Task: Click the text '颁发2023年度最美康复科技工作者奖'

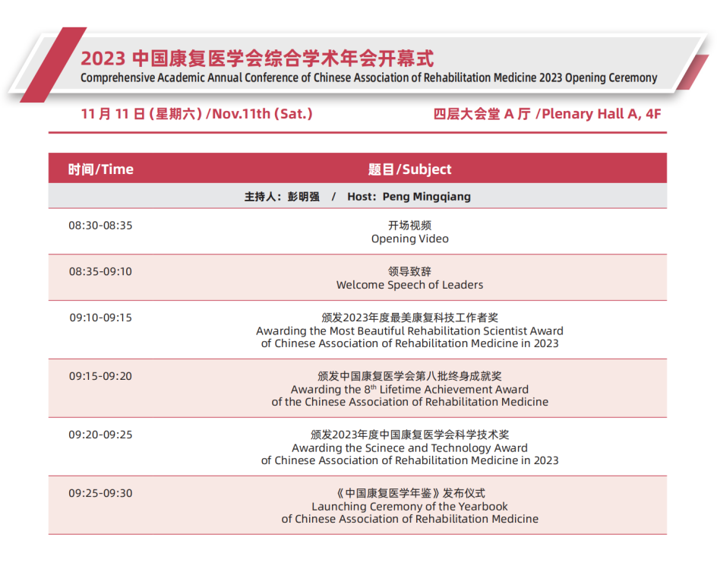Action: pyautogui.click(x=409, y=318)
